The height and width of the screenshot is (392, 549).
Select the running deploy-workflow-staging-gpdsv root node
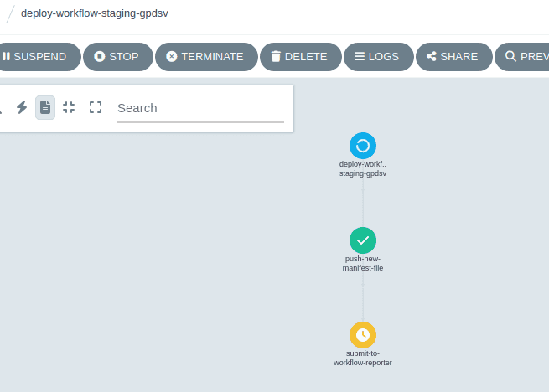[363, 146]
